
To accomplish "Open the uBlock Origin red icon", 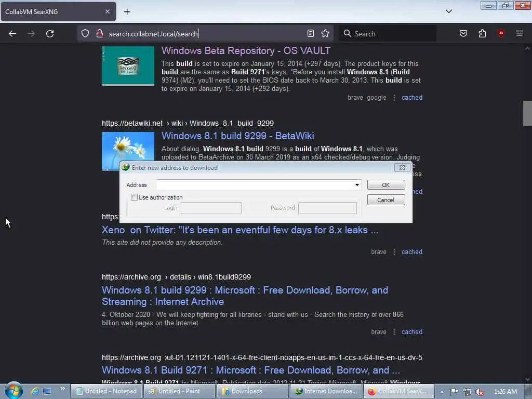I will click(500, 33).
